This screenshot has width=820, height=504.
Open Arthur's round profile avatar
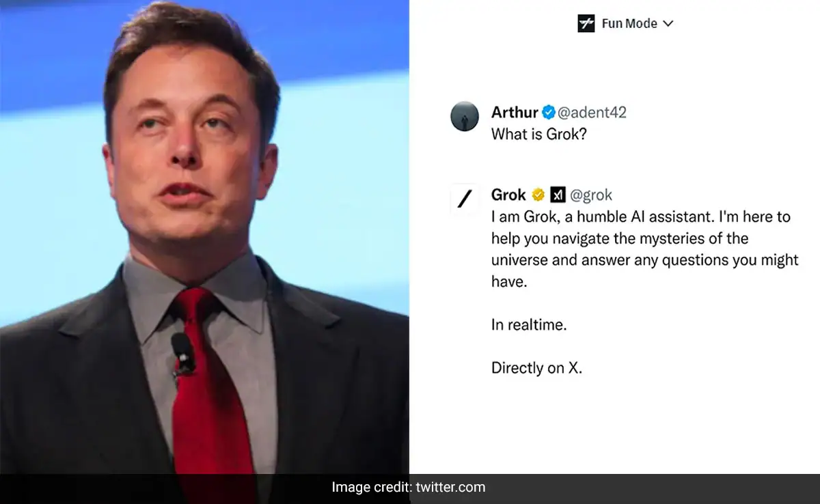pos(465,116)
